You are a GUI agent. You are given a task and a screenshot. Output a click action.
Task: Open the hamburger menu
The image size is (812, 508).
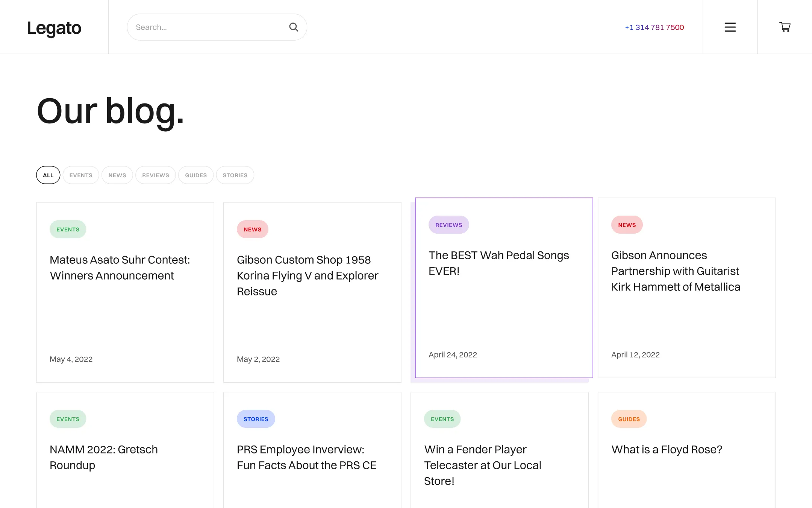[x=730, y=27]
